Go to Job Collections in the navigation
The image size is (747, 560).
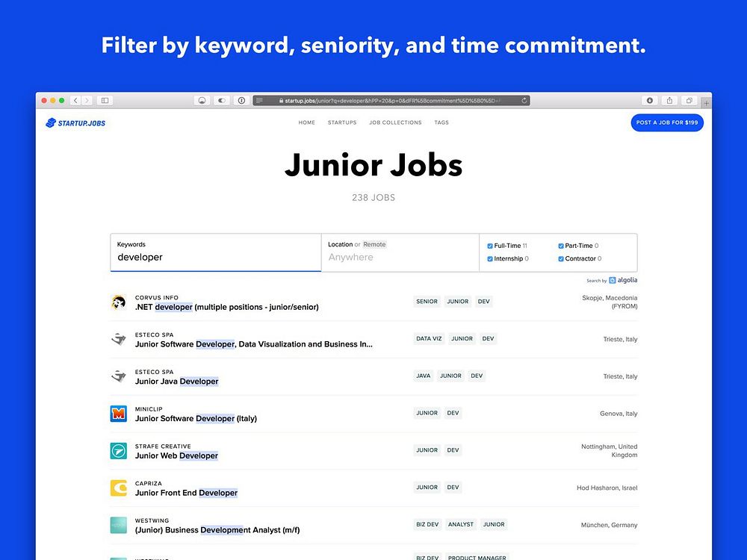point(395,122)
